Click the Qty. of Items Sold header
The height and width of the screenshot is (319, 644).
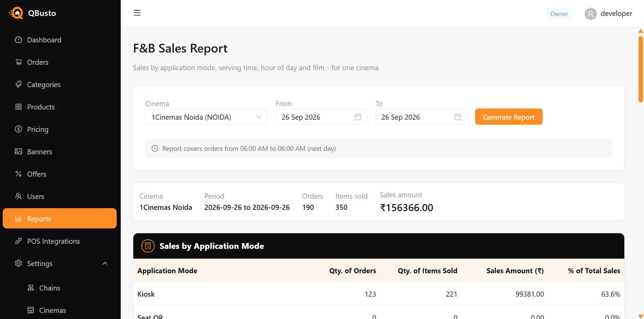click(x=427, y=271)
